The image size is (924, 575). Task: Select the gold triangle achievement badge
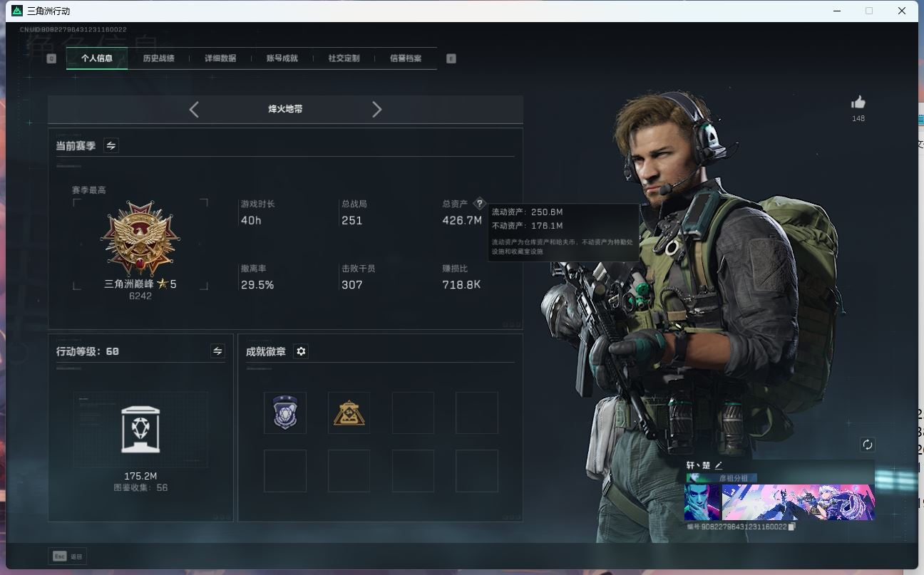(x=349, y=413)
